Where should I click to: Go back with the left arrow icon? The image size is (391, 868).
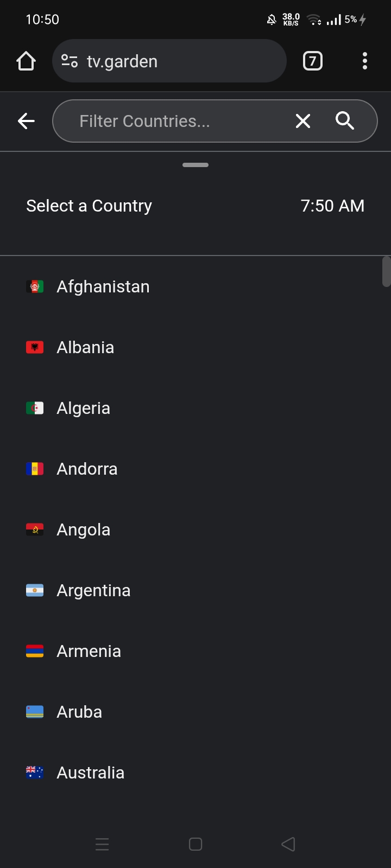26,121
